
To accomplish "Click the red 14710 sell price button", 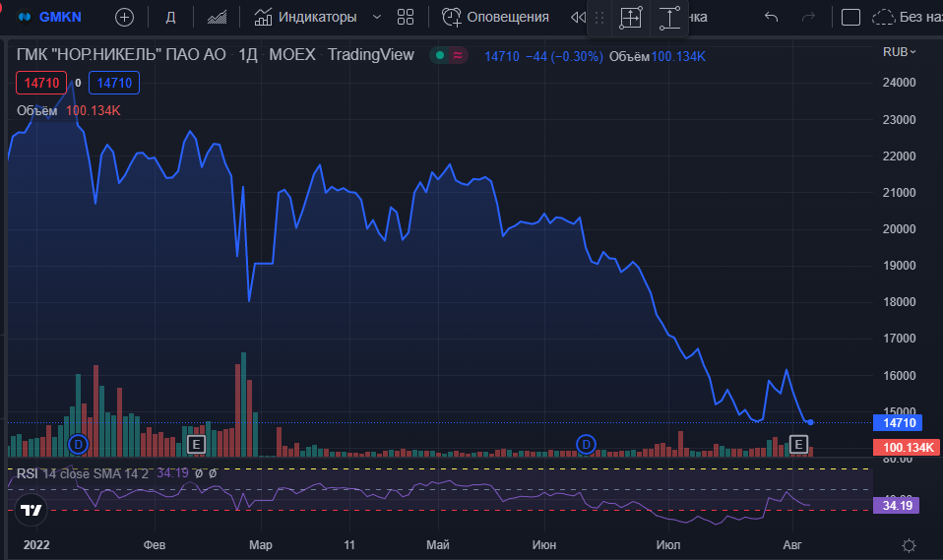I will 41,83.
